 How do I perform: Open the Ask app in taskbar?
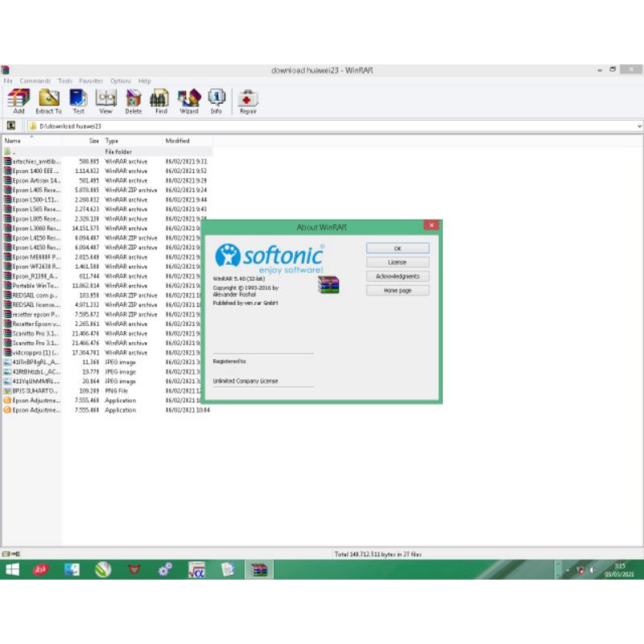[x=41, y=570]
